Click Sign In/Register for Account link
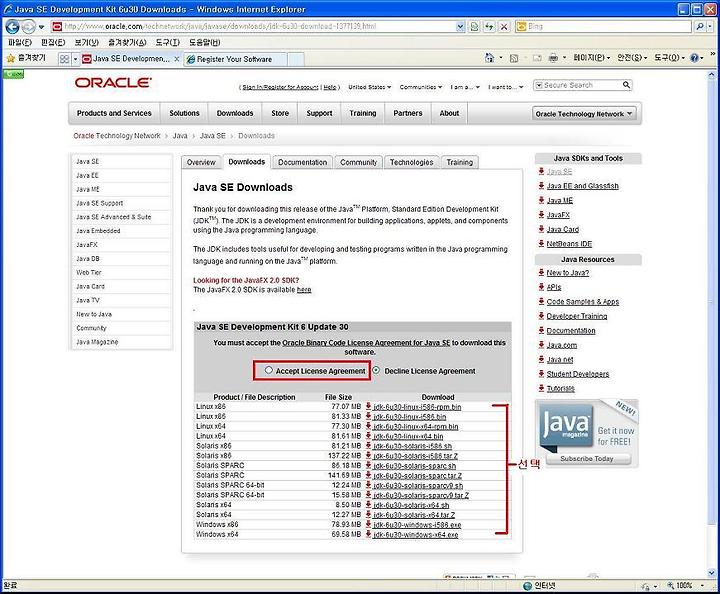The width and height of the screenshot is (720, 594). pos(280,87)
